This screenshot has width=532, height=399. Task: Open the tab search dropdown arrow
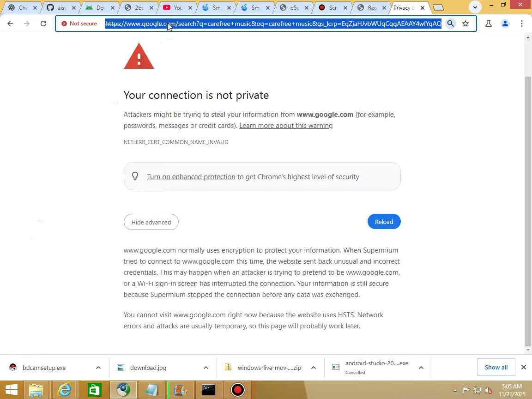click(475, 7)
